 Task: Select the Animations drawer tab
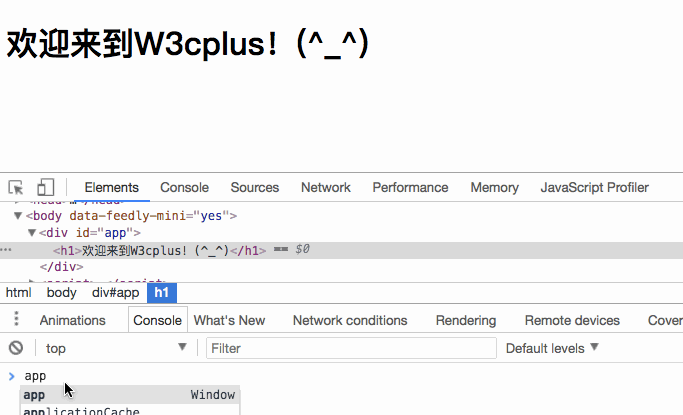point(73,321)
